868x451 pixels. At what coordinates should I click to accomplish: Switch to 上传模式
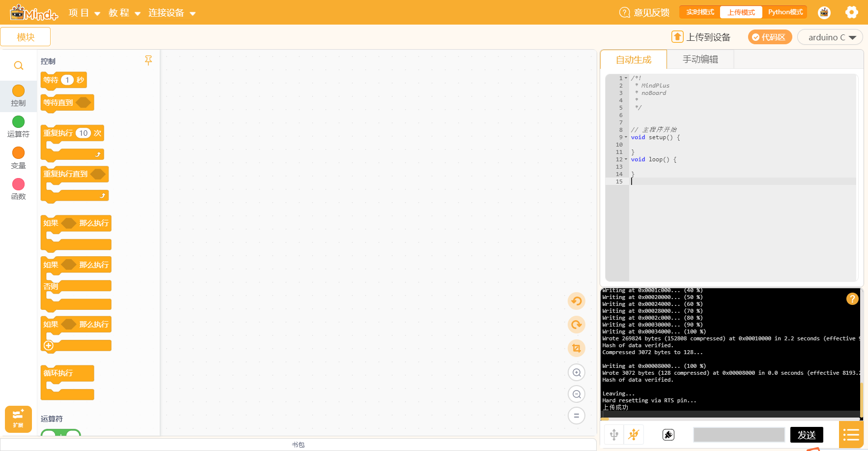741,12
